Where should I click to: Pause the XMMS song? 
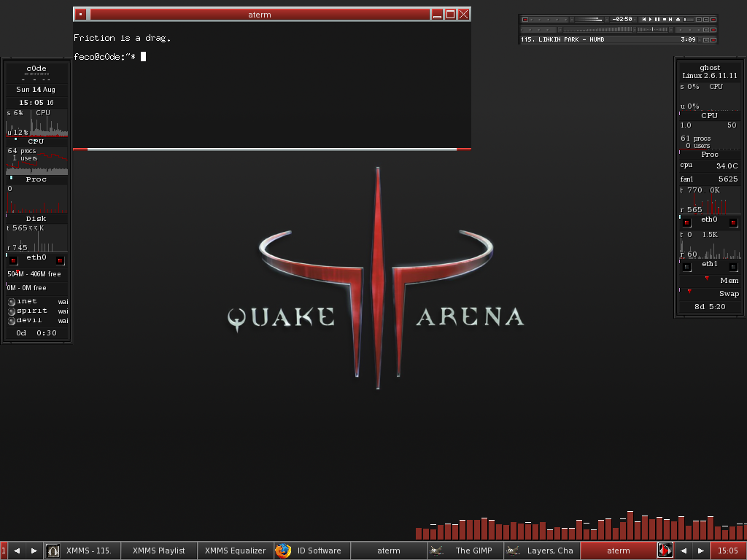click(x=657, y=20)
